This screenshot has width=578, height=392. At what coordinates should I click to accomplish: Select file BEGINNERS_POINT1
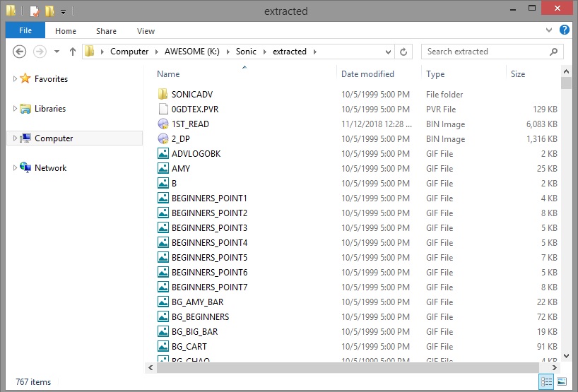209,198
